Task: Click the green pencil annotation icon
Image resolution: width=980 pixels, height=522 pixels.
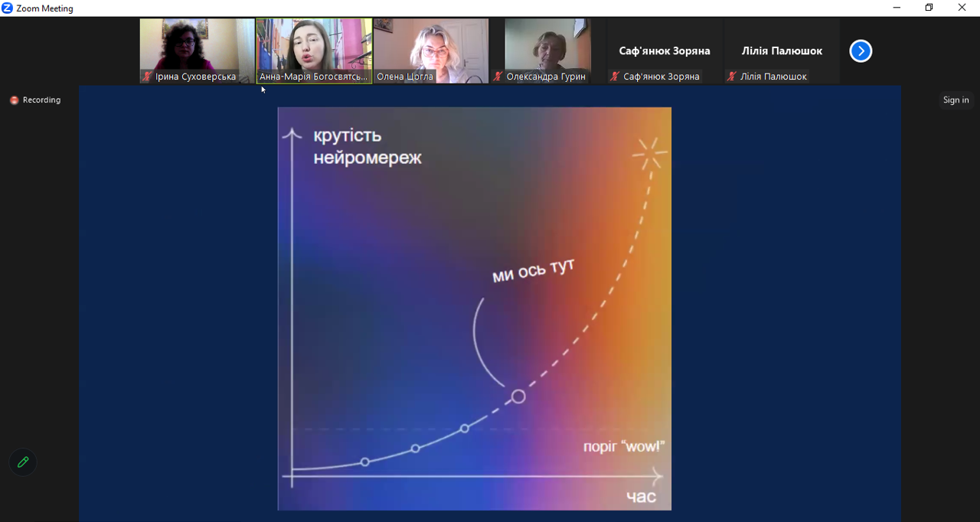Action: click(x=23, y=462)
